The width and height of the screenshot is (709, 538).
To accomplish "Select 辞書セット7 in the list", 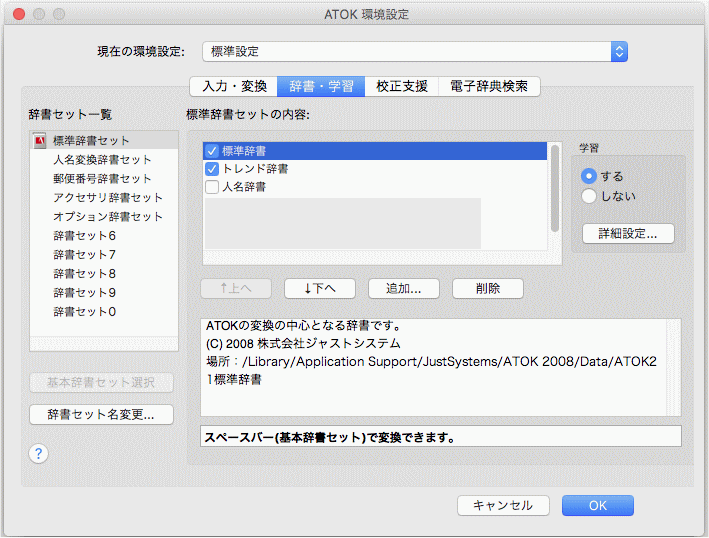I will pos(104,255).
